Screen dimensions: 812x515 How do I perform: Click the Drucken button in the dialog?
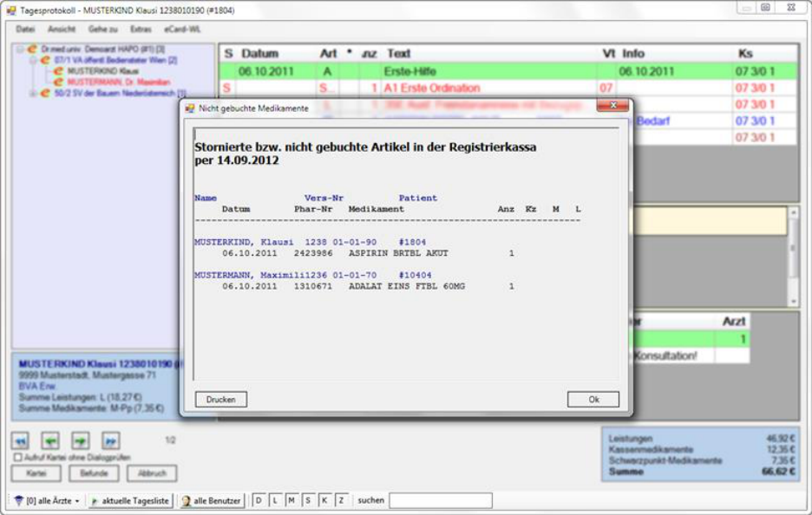tap(221, 400)
